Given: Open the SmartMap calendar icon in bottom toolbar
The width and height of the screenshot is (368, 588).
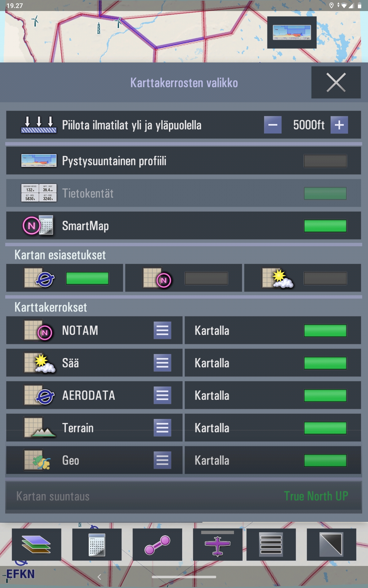Looking at the screenshot, I should pyautogui.click(x=97, y=544).
